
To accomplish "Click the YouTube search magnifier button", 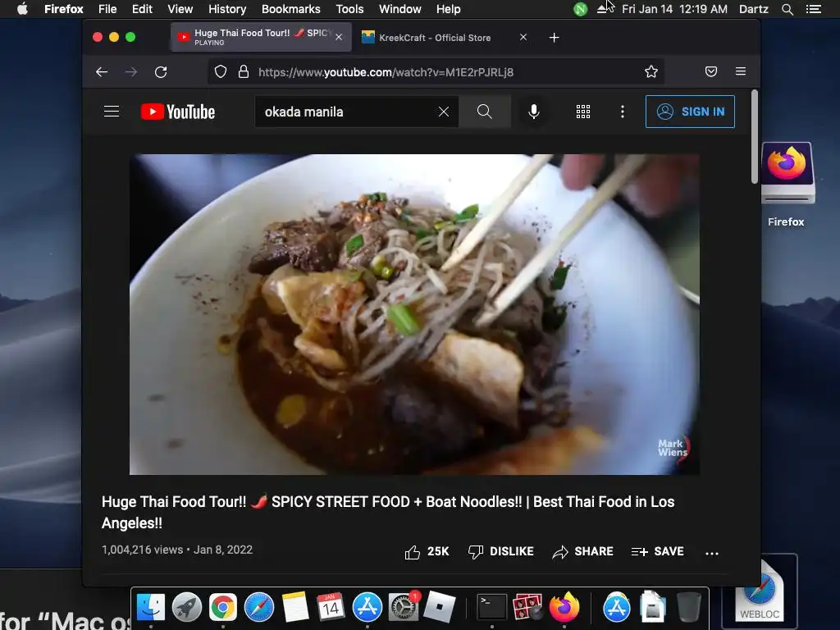I will pos(484,112).
